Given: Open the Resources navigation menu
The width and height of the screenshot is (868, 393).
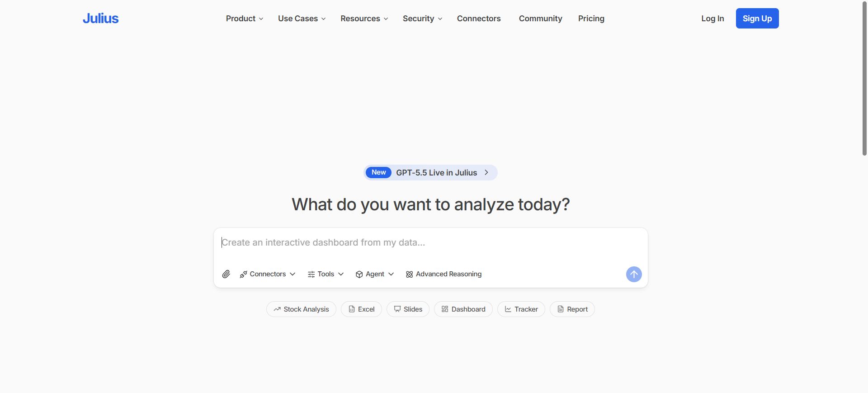Looking at the screenshot, I should 364,19.
